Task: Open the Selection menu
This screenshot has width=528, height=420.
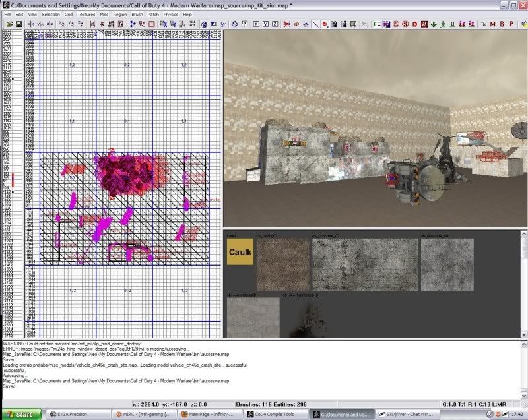Action: [50, 14]
